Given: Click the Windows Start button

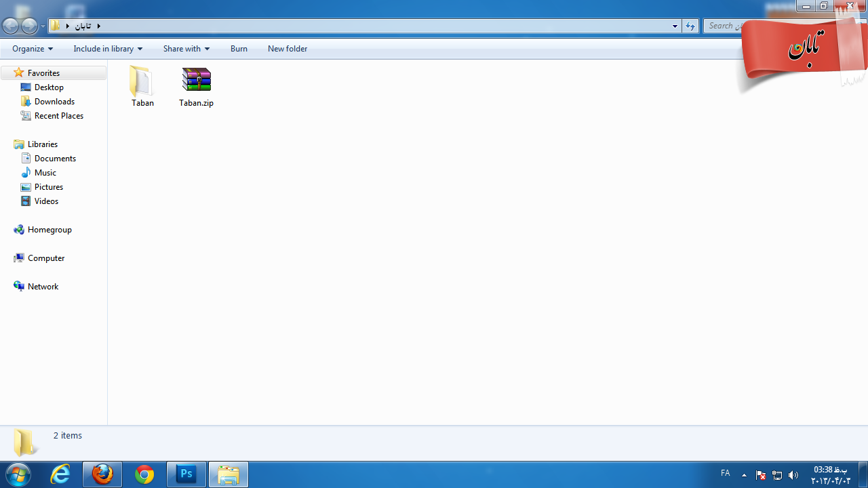Looking at the screenshot, I should pyautogui.click(x=18, y=474).
